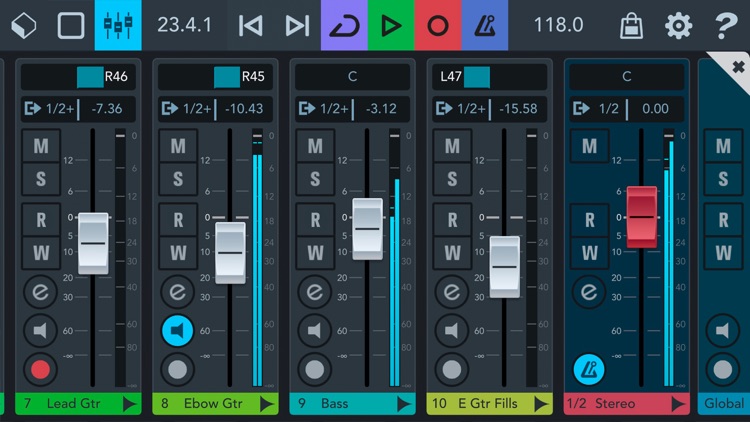Open channel editor for Bass track
The height and width of the screenshot is (422, 750).
point(315,292)
